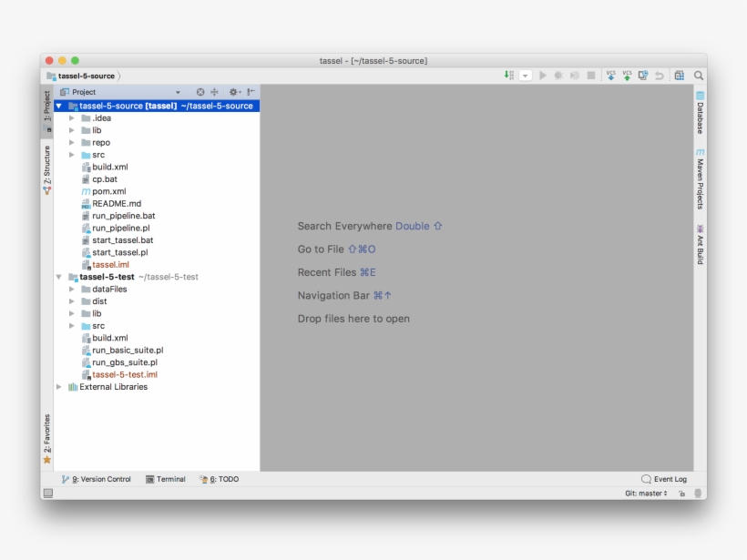Open the Project view type dropdown
This screenshot has width=747, height=560.
pos(178,92)
